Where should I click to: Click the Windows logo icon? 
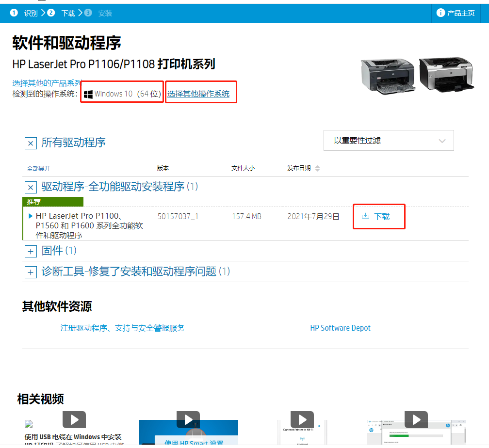pos(88,94)
